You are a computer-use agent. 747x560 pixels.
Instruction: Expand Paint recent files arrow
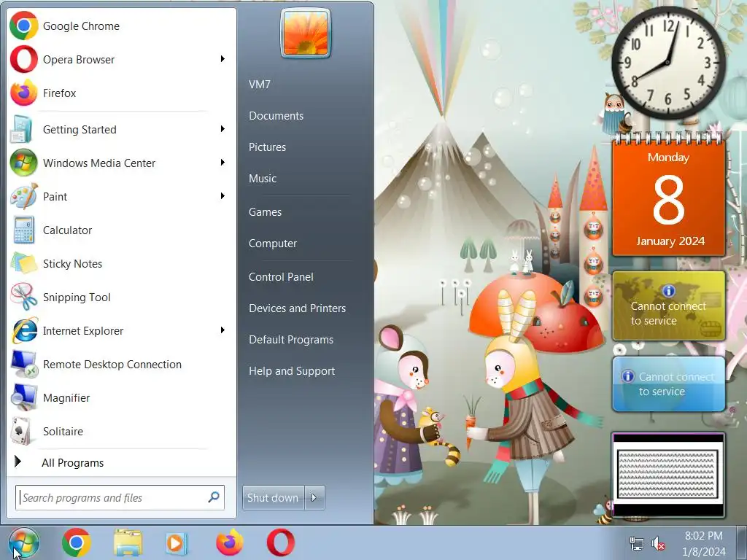pyautogui.click(x=222, y=195)
